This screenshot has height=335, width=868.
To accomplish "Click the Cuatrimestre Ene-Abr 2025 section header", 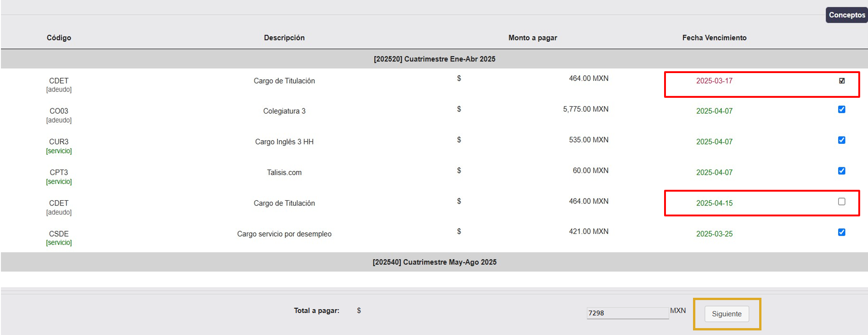I will point(434,59).
